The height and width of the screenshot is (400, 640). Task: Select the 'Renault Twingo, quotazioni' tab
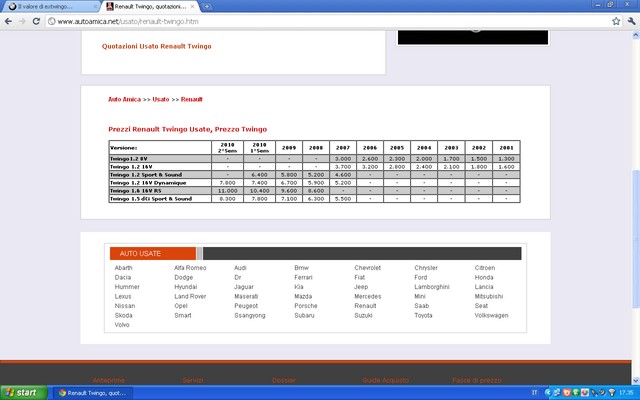click(150, 7)
